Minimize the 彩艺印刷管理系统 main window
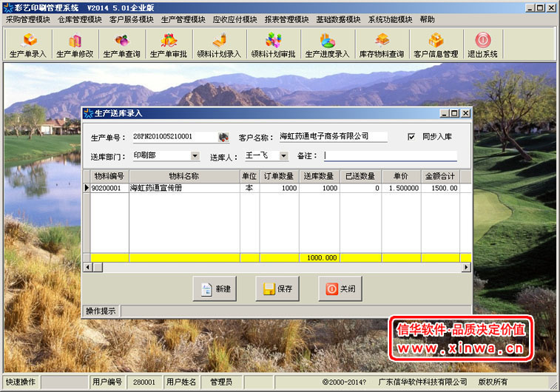The width and height of the screenshot is (560, 392). click(x=530, y=7)
